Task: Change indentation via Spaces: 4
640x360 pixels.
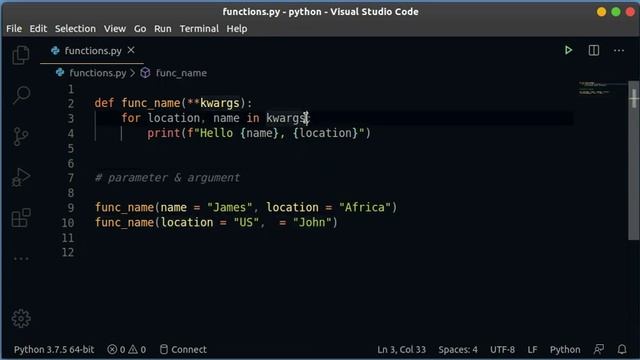Action: pos(458,349)
